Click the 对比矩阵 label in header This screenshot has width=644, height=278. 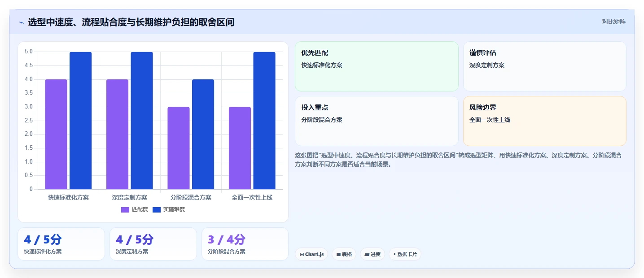pos(613,22)
